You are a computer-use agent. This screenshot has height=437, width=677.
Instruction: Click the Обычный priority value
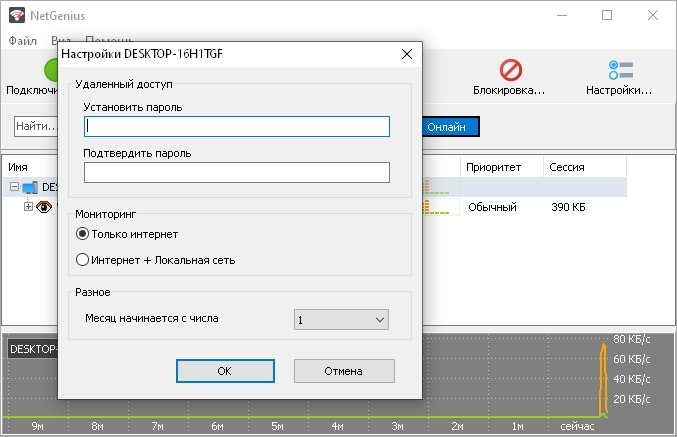click(x=492, y=207)
